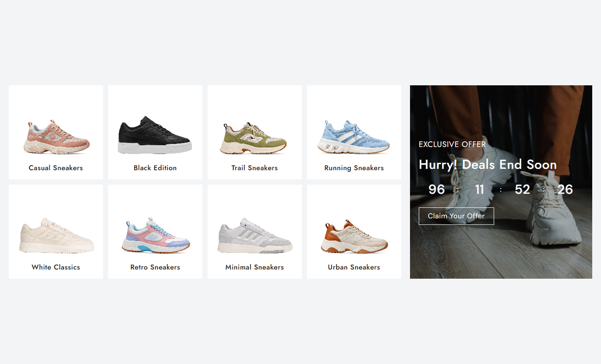Viewport: 601px width, 364px height.
Task: Click the White Classics label
Action: tap(56, 267)
